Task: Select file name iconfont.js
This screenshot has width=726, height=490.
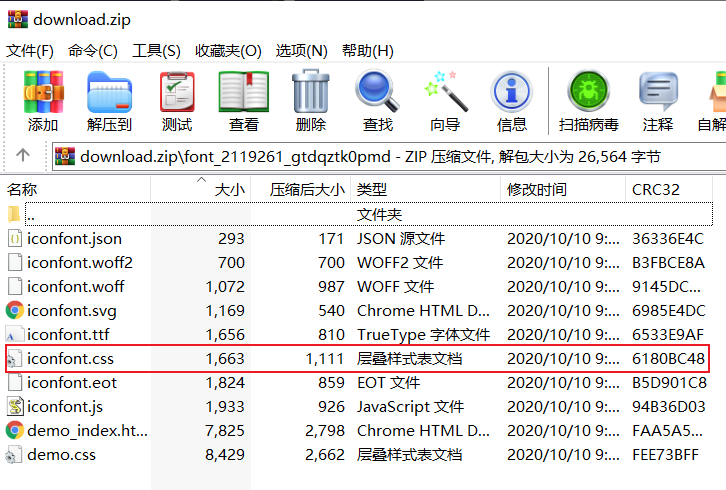Action: pyautogui.click(x=65, y=407)
